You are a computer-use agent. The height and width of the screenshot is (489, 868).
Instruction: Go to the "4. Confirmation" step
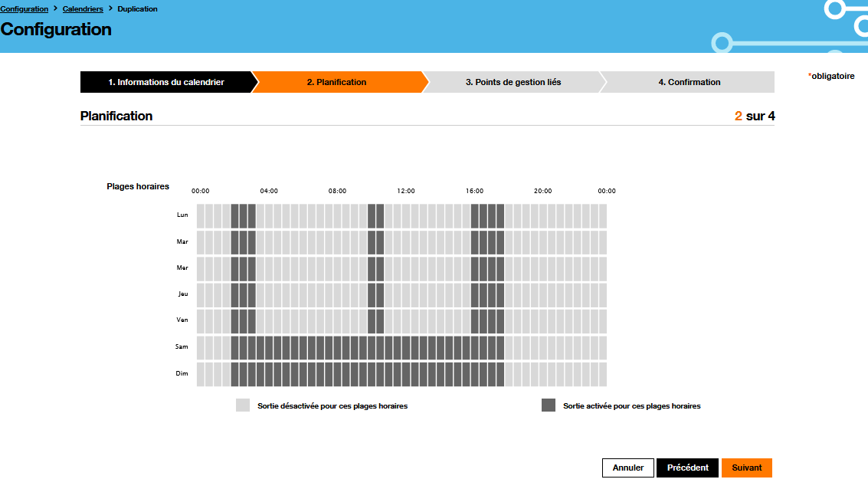click(688, 82)
